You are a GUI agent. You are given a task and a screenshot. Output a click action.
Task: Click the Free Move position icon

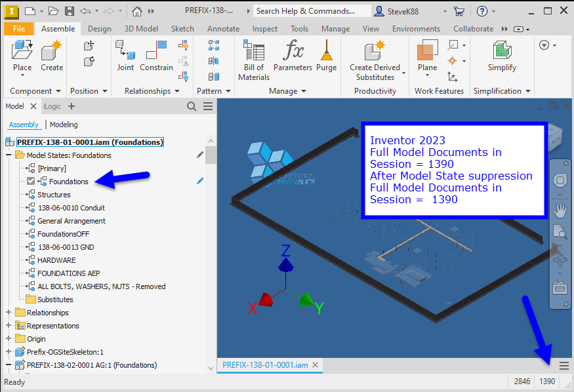(89, 46)
